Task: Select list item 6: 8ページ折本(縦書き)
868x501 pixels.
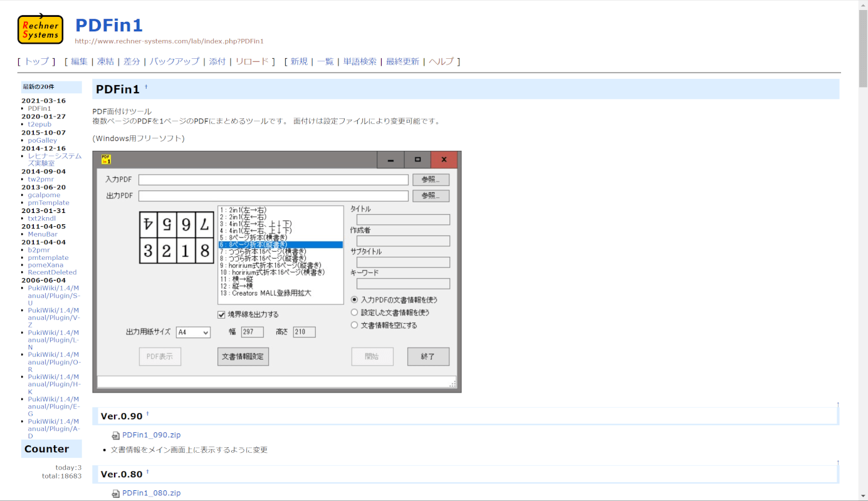Action: [x=281, y=245]
